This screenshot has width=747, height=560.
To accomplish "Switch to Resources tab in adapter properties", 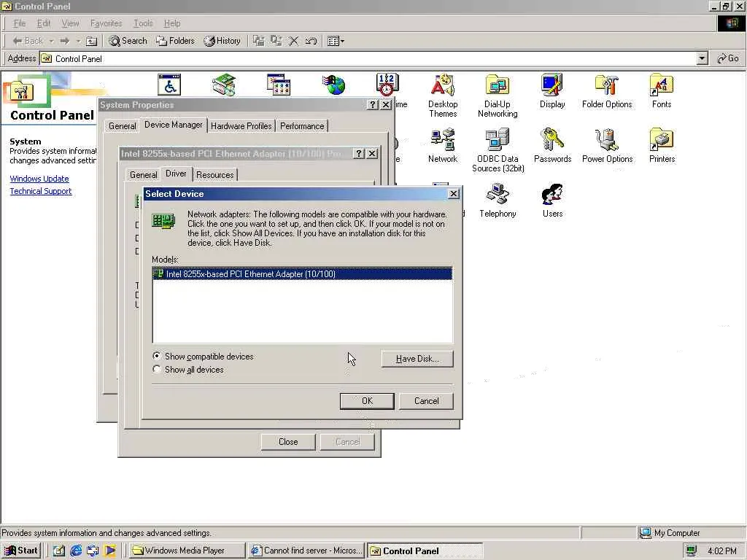I will (x=215, y=175).
